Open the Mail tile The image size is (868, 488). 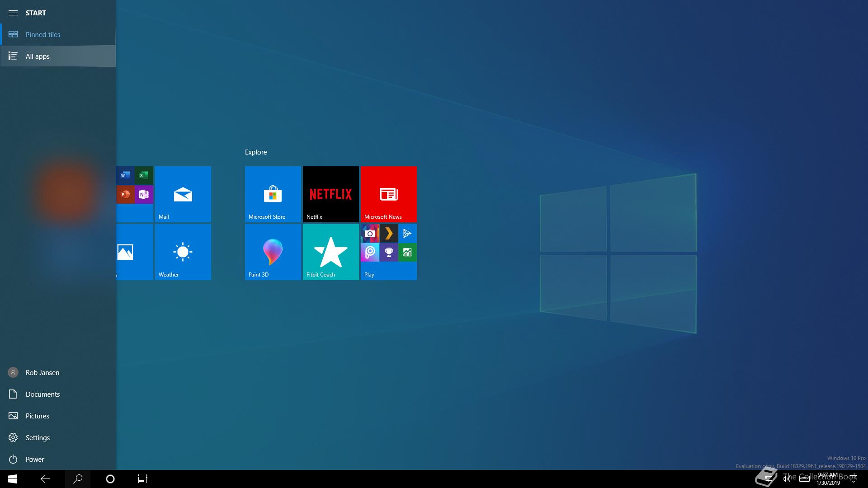[x=183, y=194]
